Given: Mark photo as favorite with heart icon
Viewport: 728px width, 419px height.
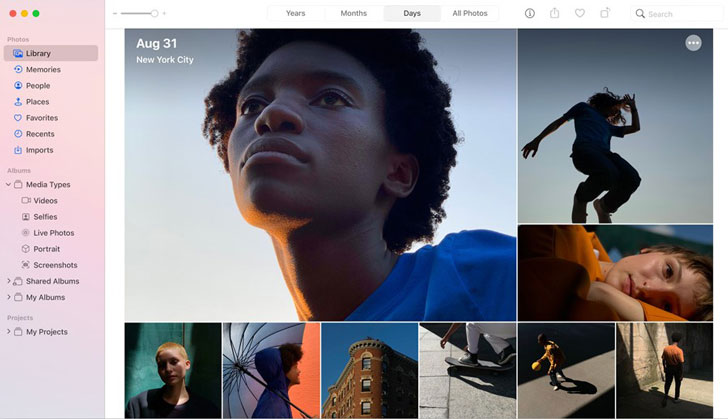Looking at the screenshot, I should tap(579, 13).
